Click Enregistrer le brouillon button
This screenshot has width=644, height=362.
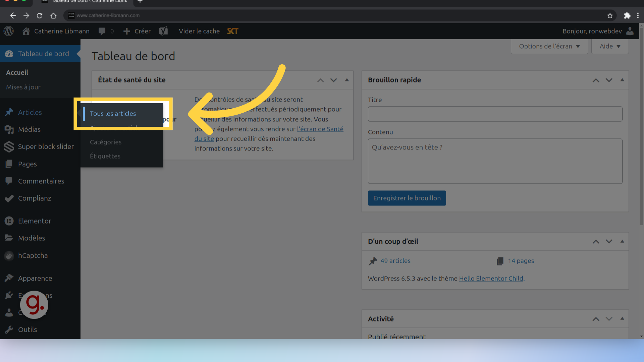click(x=407, y=198)
